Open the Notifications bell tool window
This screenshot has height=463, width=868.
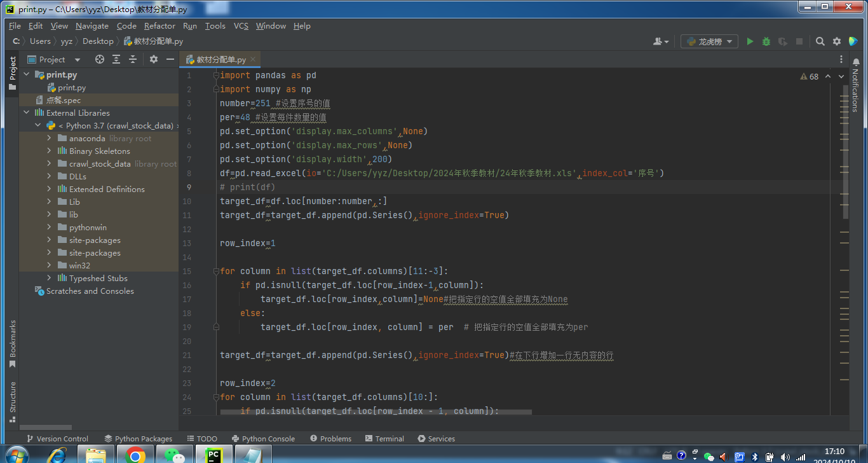pos(855,84)
